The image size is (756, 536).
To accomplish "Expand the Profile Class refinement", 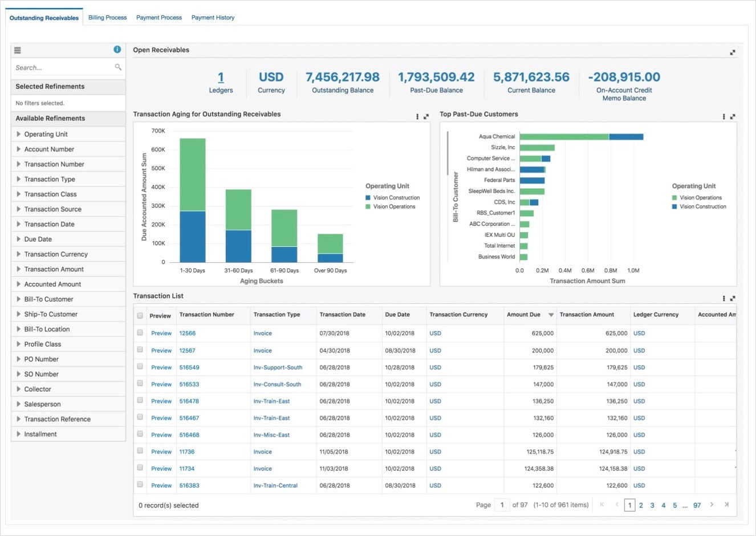I will point(19,344).
